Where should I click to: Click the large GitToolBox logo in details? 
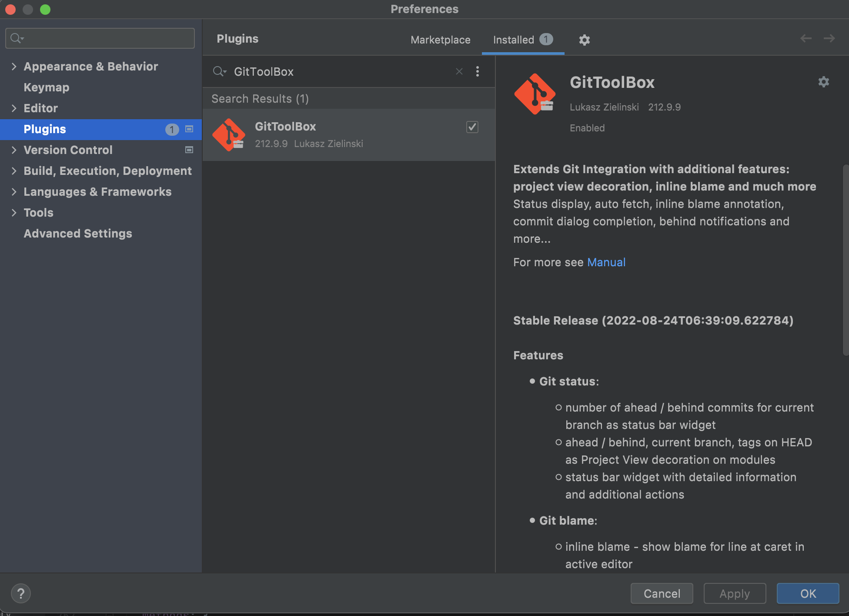point(535,94)
